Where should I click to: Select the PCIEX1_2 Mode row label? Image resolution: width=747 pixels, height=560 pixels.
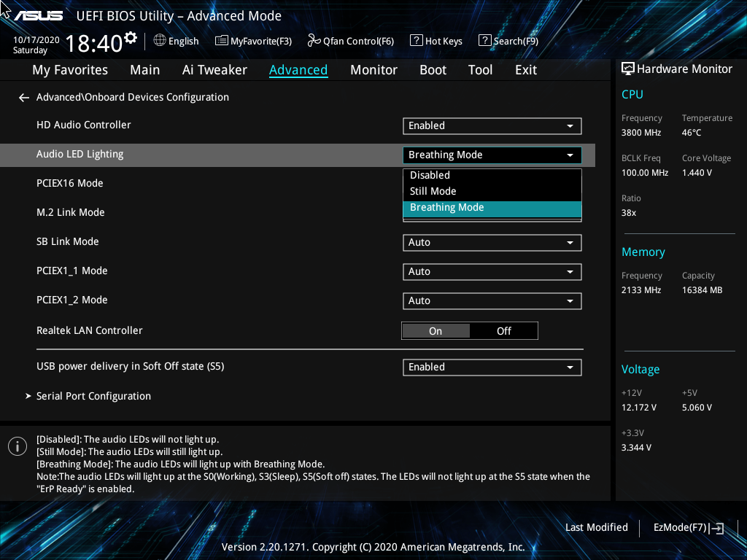point(72,300)
